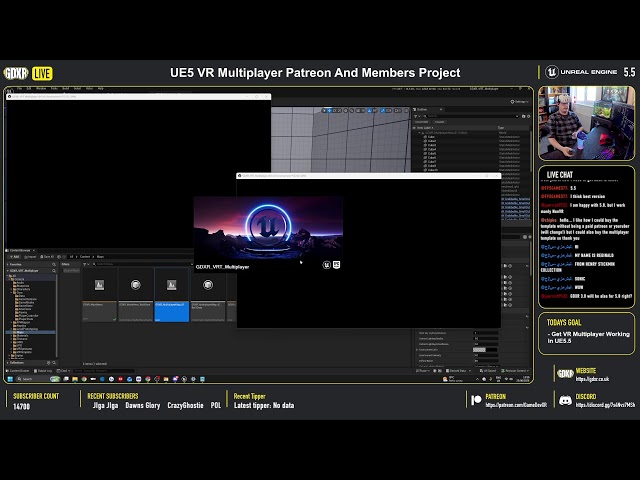This screenshot has width=640, height=480.
Task: Open the Edit menu
Action: [x=29, y=88]
